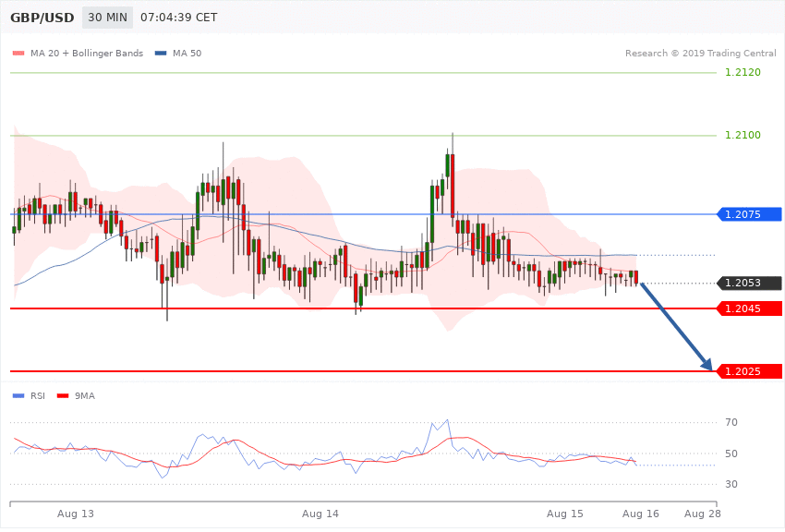Click the Aug 14 date axis label
The height and width of the screenshot is (532, 785).
pyautogui.click(x=320, y=514)
